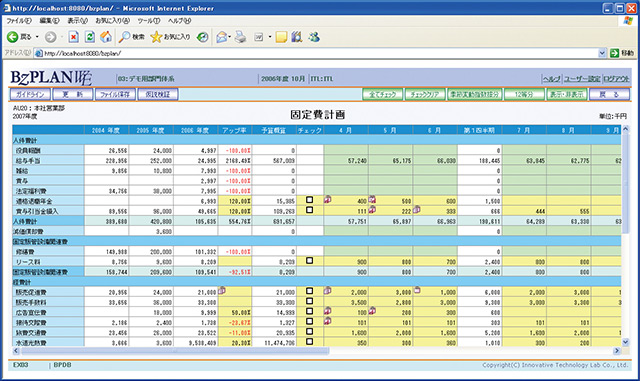The width and height of the screenshot is (640, 381).
Task: Click the 戻る button in the BzPLAN toolbar
Action: pyautogui.click(x=609, y=94)
